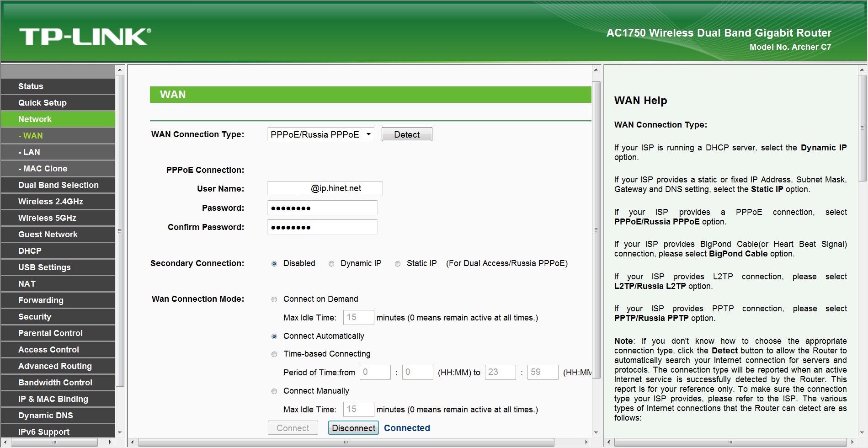Click the period end hour field 23

501,372
